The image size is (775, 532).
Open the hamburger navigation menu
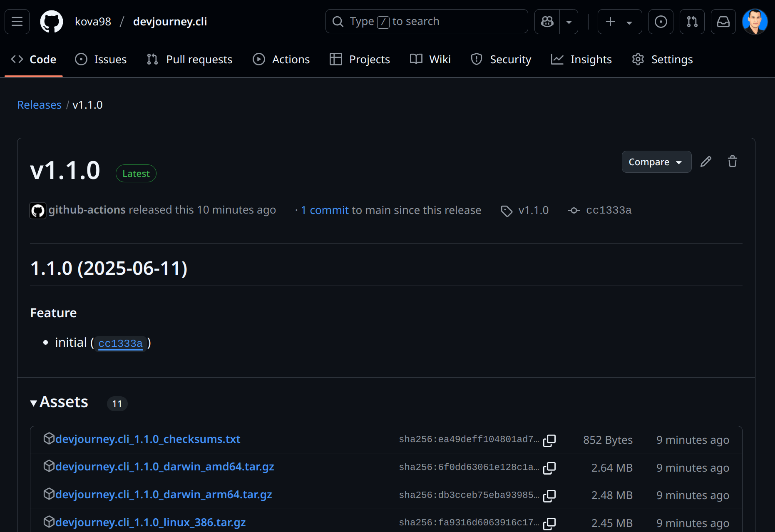click(17, 22)
